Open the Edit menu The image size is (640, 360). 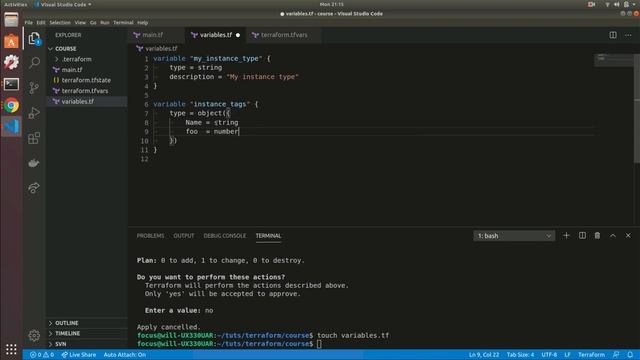click(x=41, y=22)
